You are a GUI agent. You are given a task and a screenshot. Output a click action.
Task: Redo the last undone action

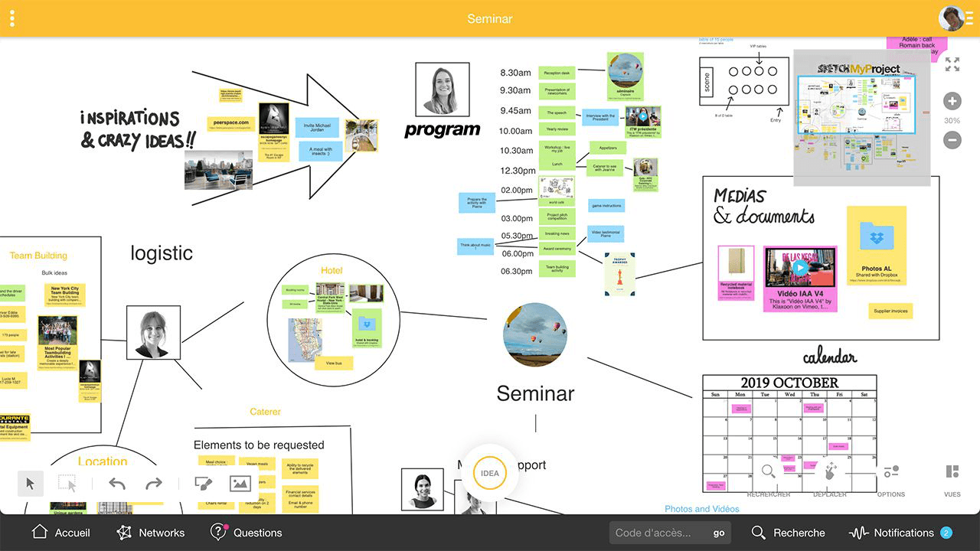pos(154,484)
